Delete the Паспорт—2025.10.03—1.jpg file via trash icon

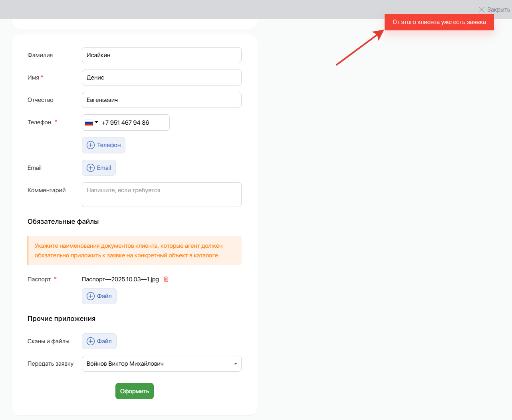166,279
